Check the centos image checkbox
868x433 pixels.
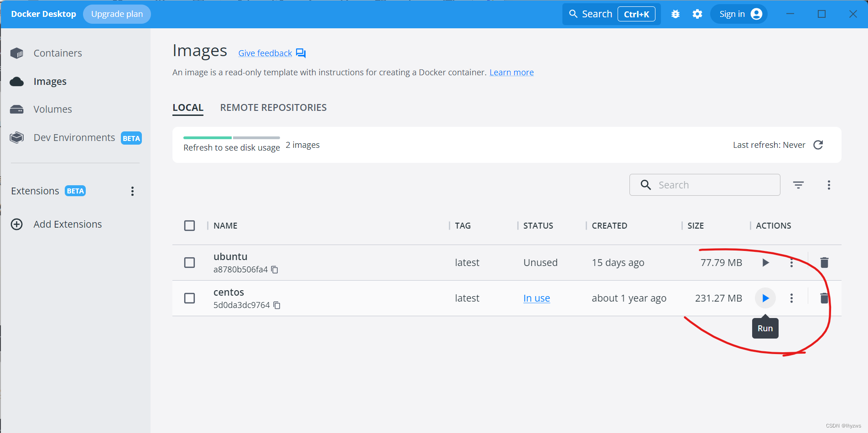pos(189,298)
